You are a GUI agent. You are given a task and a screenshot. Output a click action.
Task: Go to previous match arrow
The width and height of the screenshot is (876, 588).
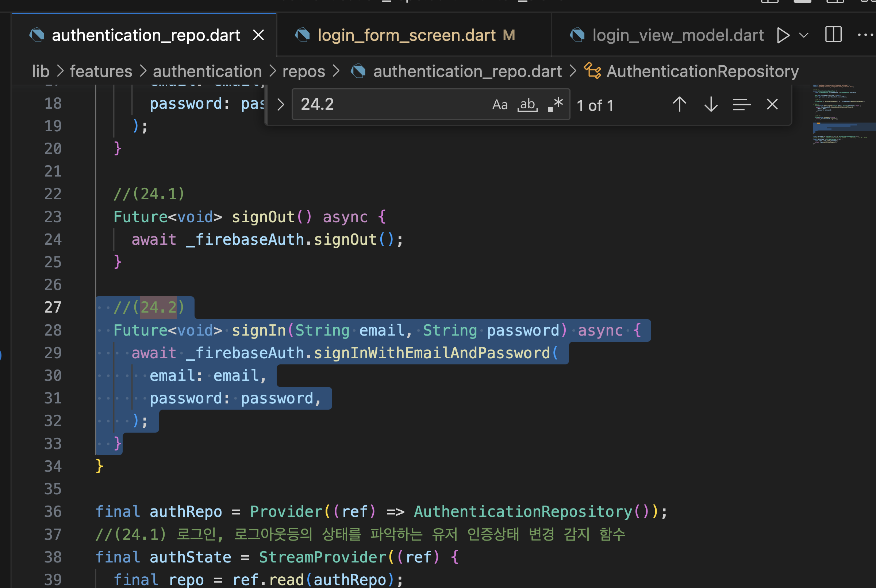click(x=679, y=105)
